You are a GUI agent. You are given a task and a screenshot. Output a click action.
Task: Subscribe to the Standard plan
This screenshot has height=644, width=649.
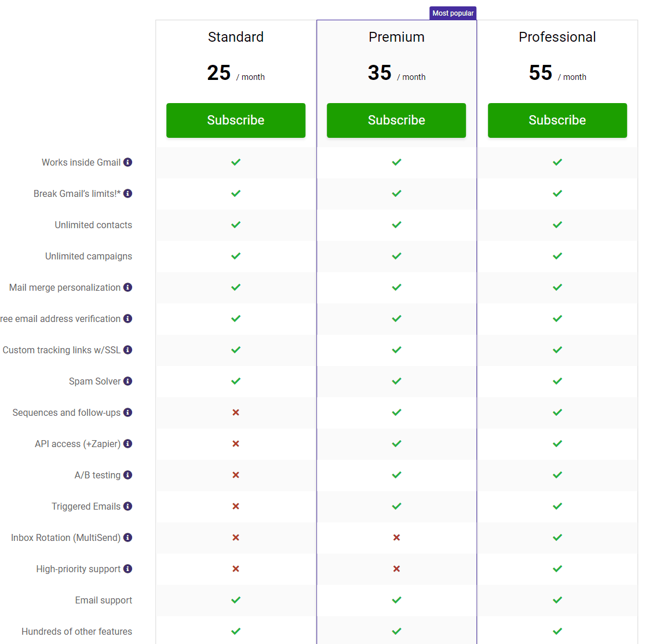[236, 120]
